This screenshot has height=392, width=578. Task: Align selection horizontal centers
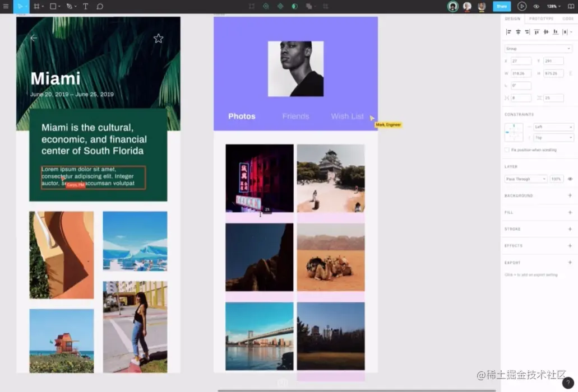click(x=518, y=32)
